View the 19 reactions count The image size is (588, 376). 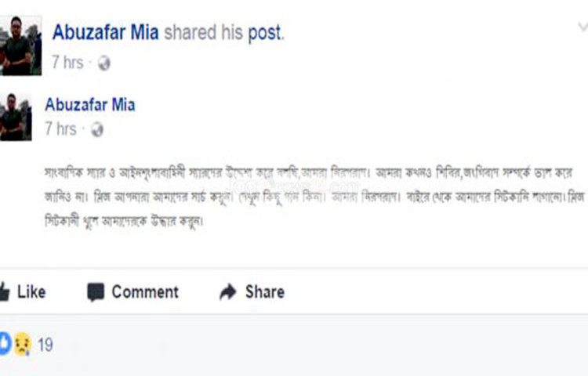tap(45, 345)
